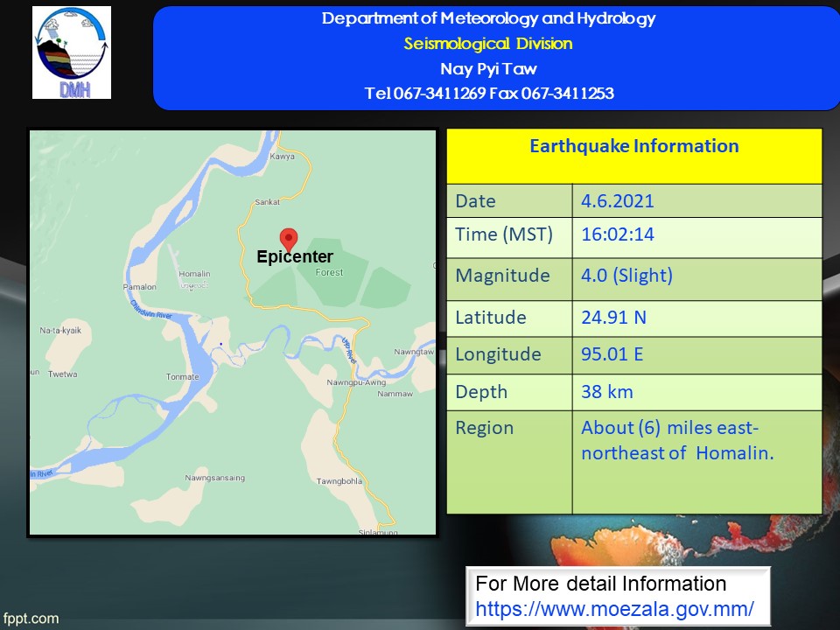The height and width of the screenshot is (630, 840).
Task: Click the Tawngbohla label on map
Action: tap(339, 481)
